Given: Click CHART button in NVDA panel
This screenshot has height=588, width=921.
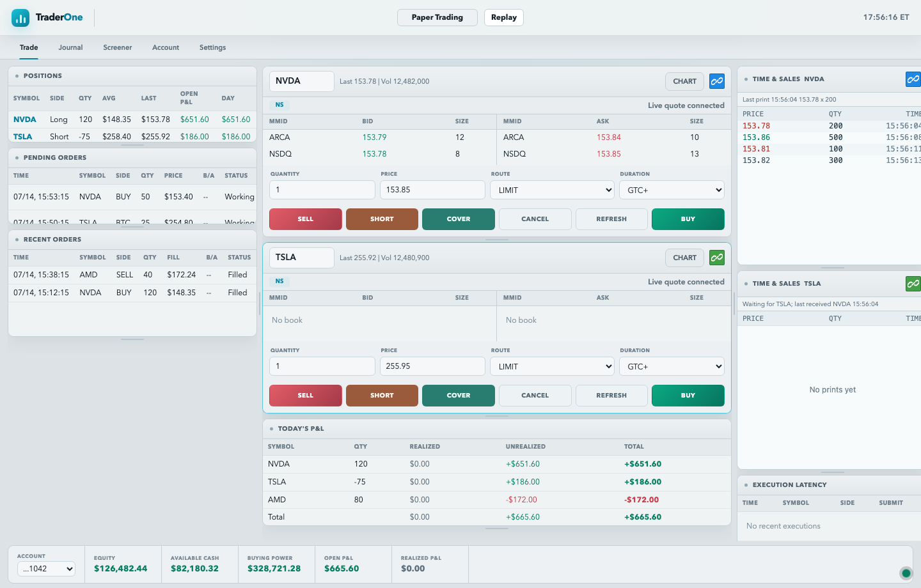Looking at the screenshot, I should coord(685,81).
